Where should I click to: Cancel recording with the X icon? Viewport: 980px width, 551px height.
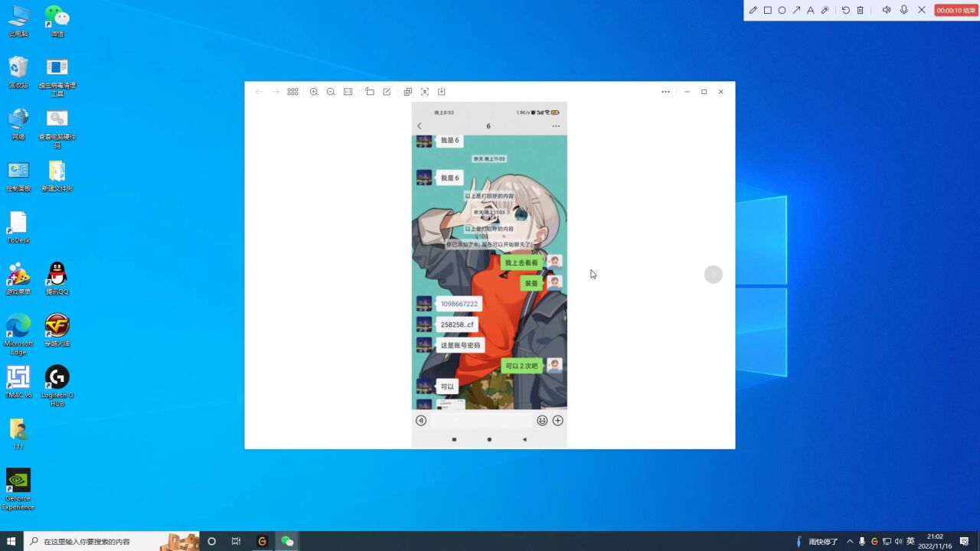(x=922, y=10)
